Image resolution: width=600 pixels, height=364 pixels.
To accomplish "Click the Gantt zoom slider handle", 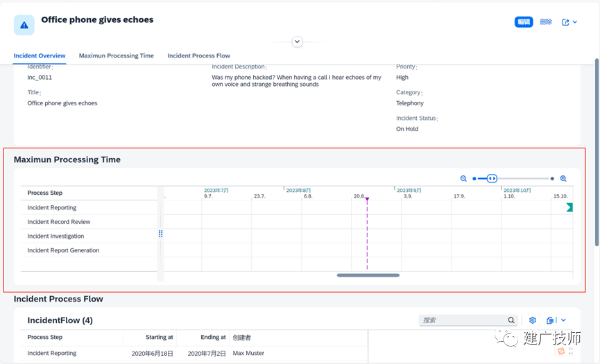I will pyautogui.click(x=492, y=179).
